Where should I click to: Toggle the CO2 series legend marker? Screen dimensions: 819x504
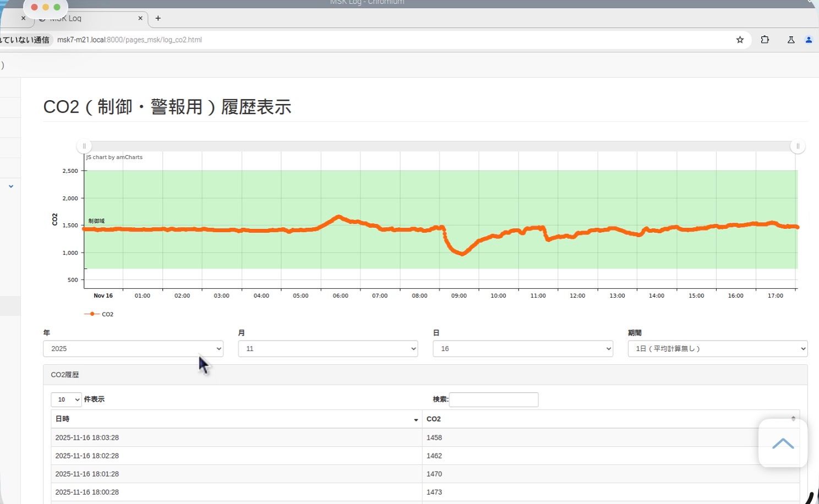(x=91, y=314)
